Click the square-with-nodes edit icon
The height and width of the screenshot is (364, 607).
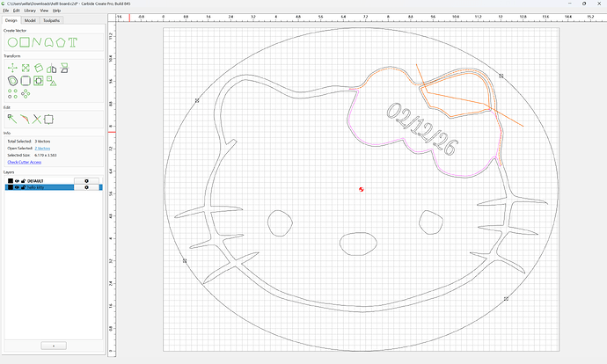coord(48,120)
